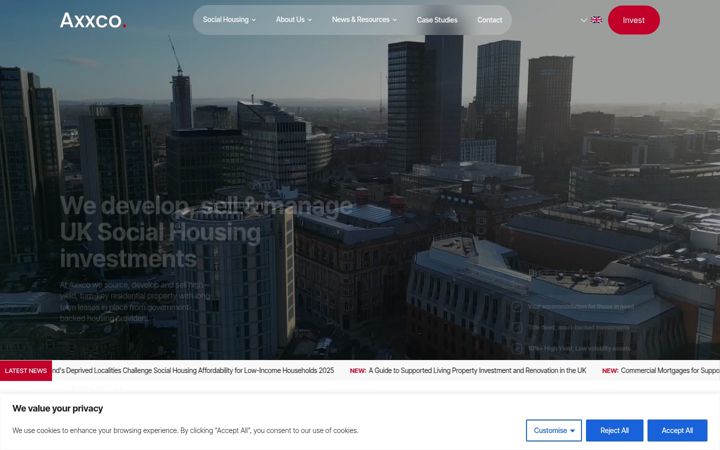The width and height of the screenshot is (720, 450).
Task: Click the 'We value your privacy' heading
Action: [x=57, y=408]
